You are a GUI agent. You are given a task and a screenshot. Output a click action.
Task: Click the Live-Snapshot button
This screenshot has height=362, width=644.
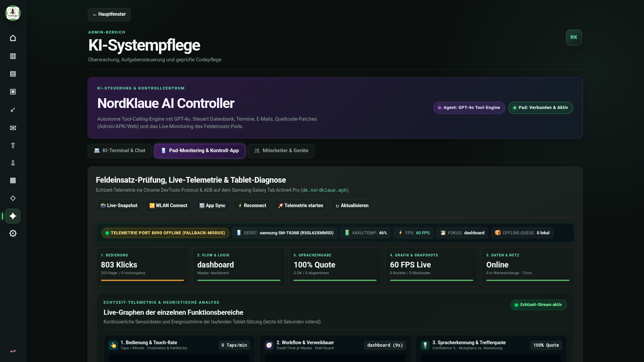(119, 206)
